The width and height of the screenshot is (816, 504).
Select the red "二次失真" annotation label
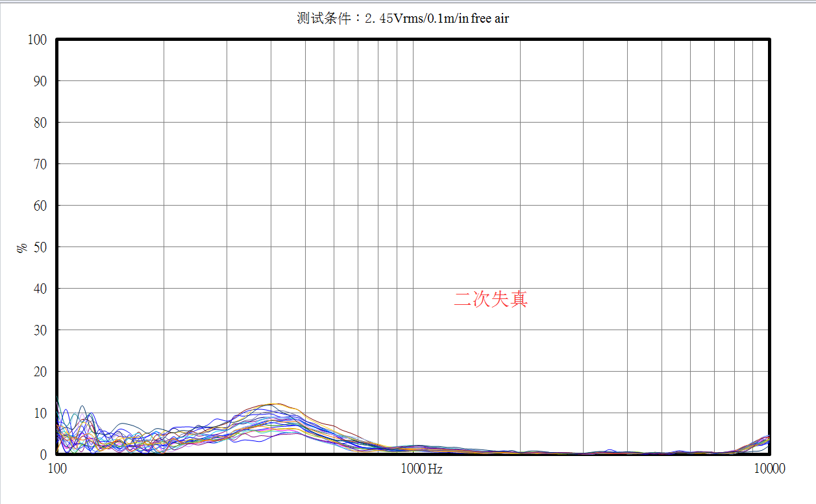tap(490, 299)
